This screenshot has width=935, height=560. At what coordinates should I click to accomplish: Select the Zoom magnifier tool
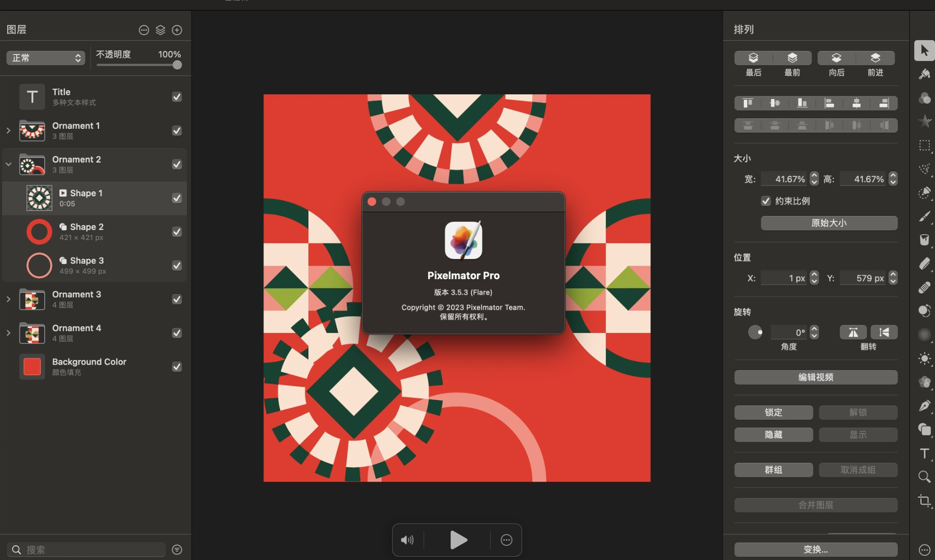pyautogui.click(x=924, y=477)
